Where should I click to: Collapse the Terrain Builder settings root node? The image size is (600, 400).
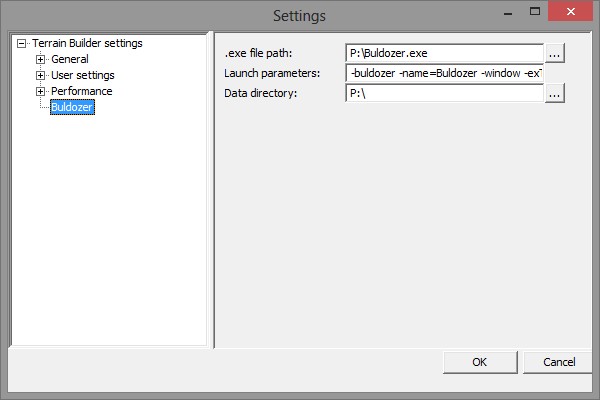pyautogui.click(x=22, y=44)
